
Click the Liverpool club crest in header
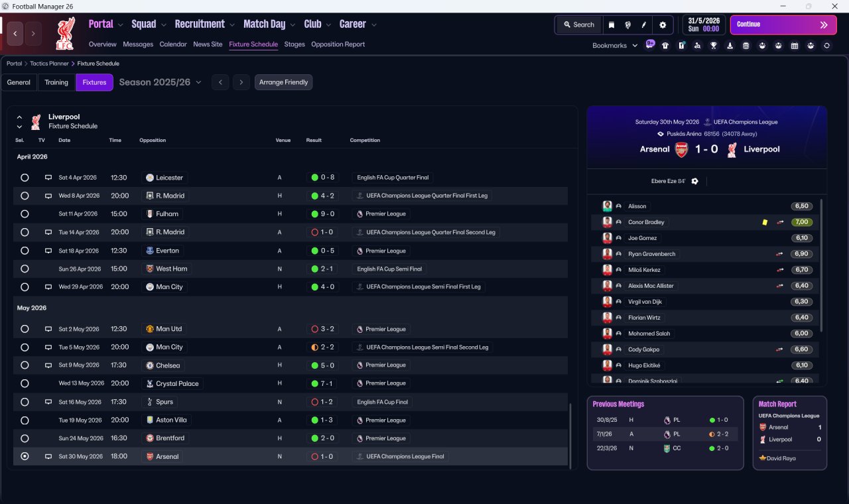click(65, 33)
